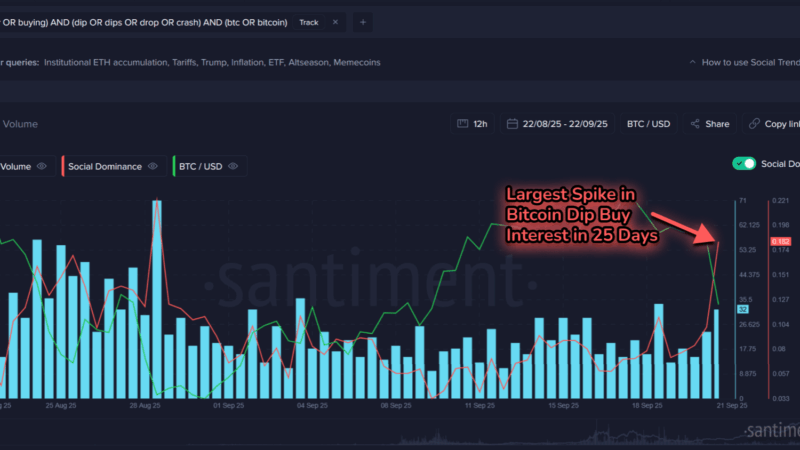Image resolution: width=800 pixels, height=450 pixels.
Task: Click the Share icon button
Action: coord(693,124)
